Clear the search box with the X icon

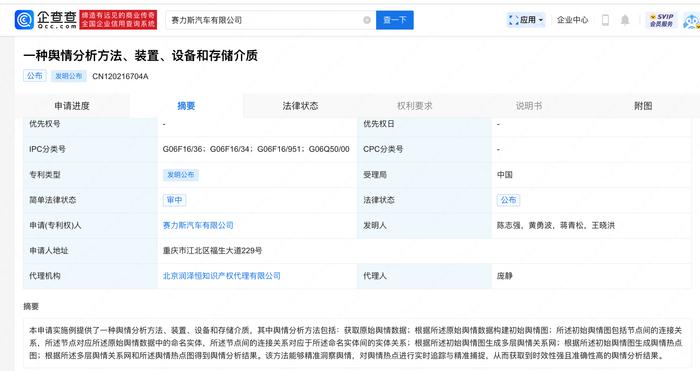[367, 20]
